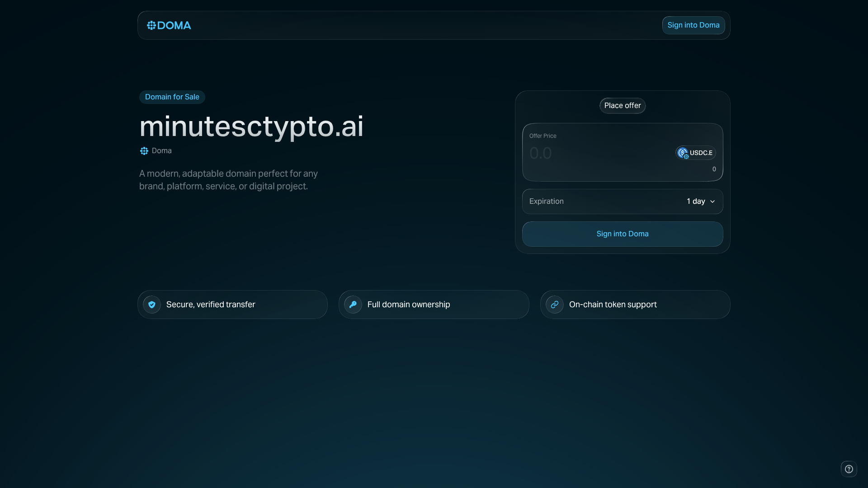Click the balance value 0 under USDC.E
The image size is (868, 488).
point(714,169)
